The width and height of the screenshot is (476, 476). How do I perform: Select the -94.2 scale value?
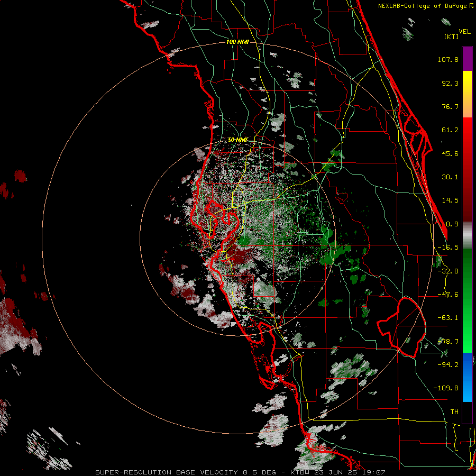448,365
